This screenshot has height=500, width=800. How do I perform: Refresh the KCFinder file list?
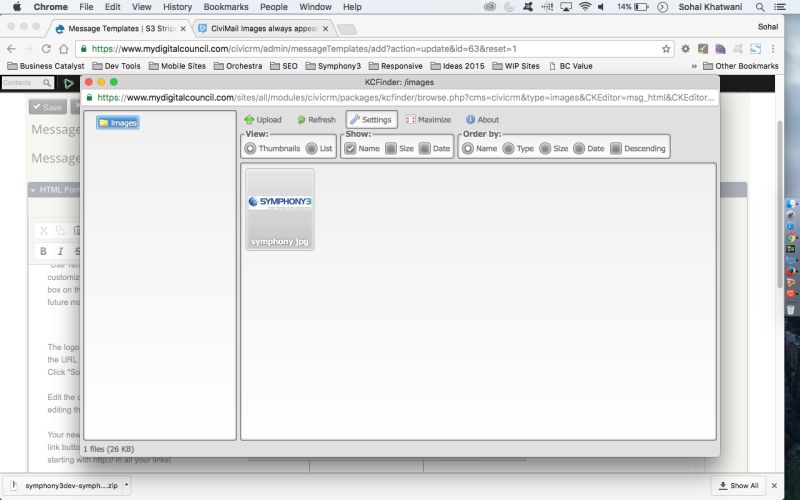click(x=316, y=119)
